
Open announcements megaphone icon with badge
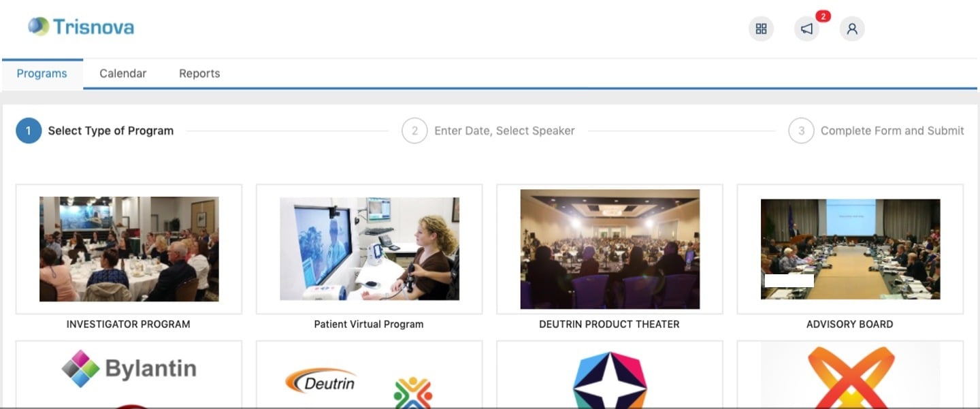tap(807, 29)
